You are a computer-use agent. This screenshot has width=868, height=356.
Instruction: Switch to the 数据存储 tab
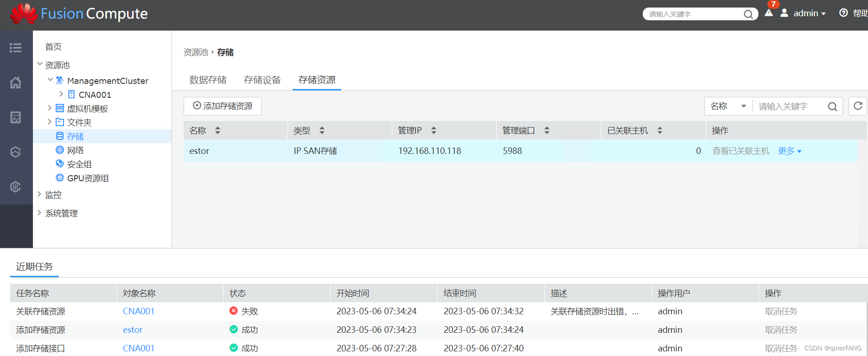208,80
